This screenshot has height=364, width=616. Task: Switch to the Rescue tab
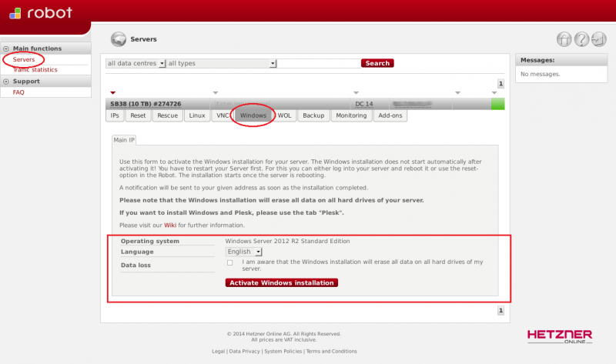point(167,115)
